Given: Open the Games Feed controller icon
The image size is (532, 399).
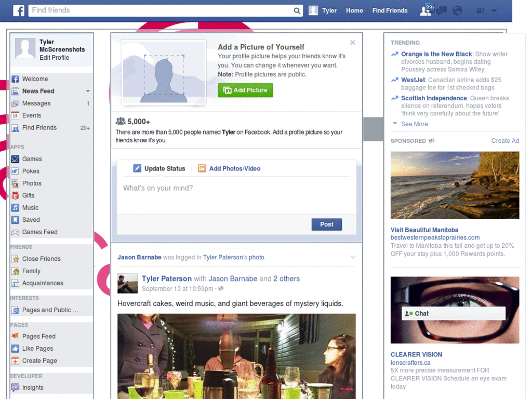Looking at the screenshot, I should point(15,232).
